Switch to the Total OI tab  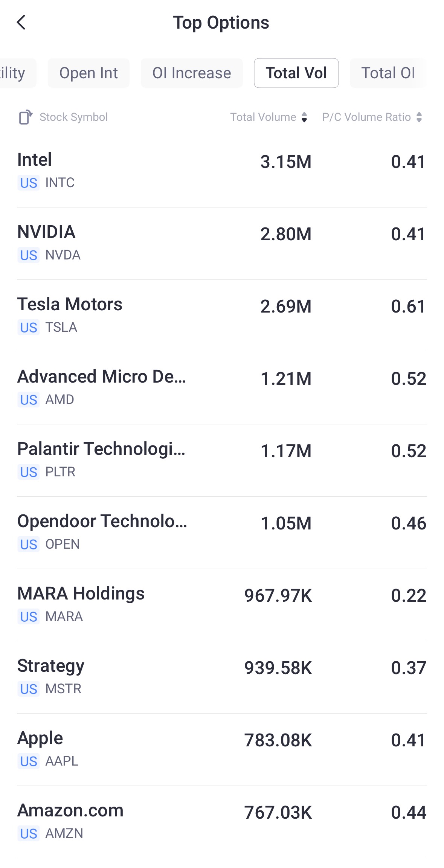pos(388,73)
